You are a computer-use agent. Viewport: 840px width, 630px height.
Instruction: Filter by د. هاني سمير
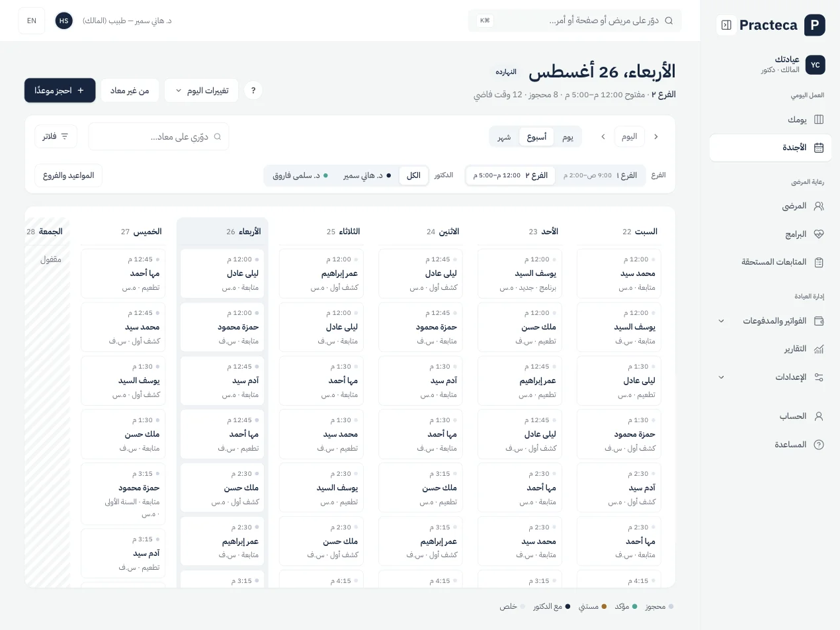[x=367, y=175]
